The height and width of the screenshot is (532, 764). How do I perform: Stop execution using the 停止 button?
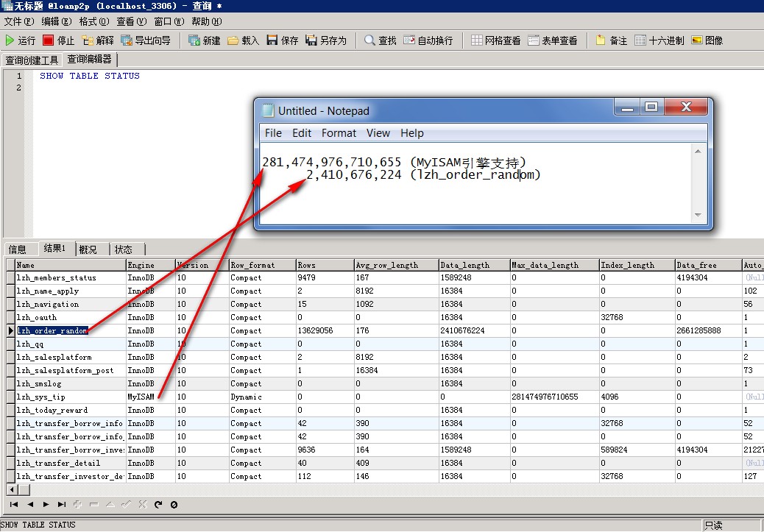(58, 40)
